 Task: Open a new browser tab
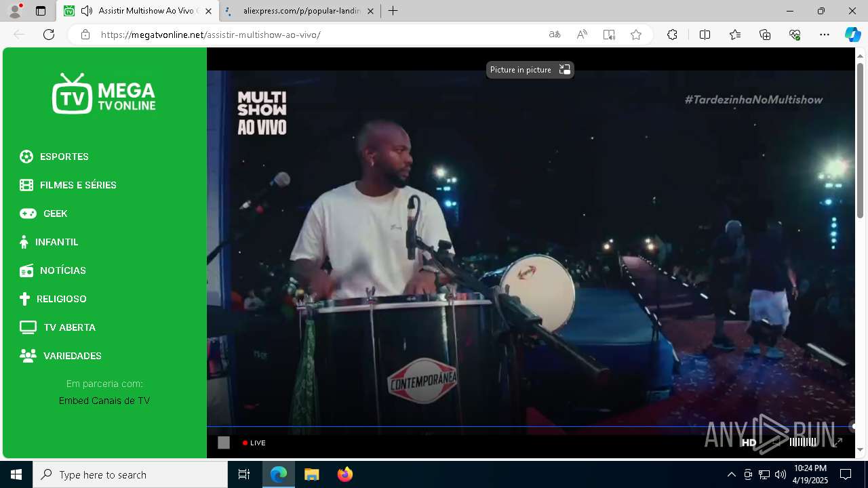[393, 11]
